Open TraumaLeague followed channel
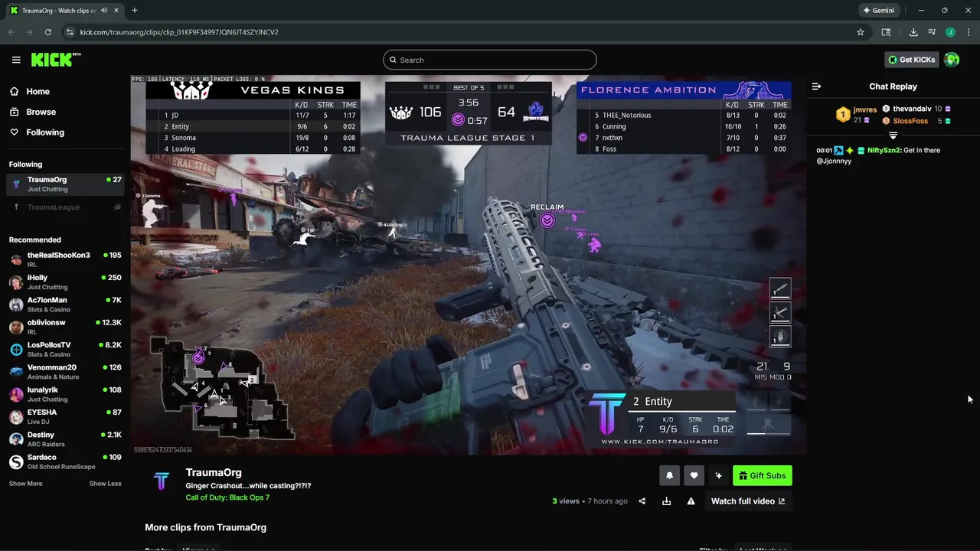 click(x=65, y=207)
